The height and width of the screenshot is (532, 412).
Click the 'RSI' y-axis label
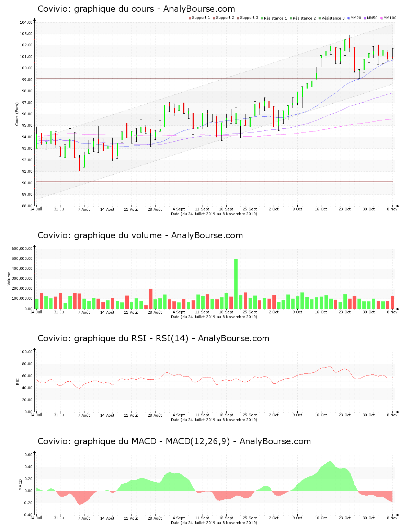tap(17, 381)
